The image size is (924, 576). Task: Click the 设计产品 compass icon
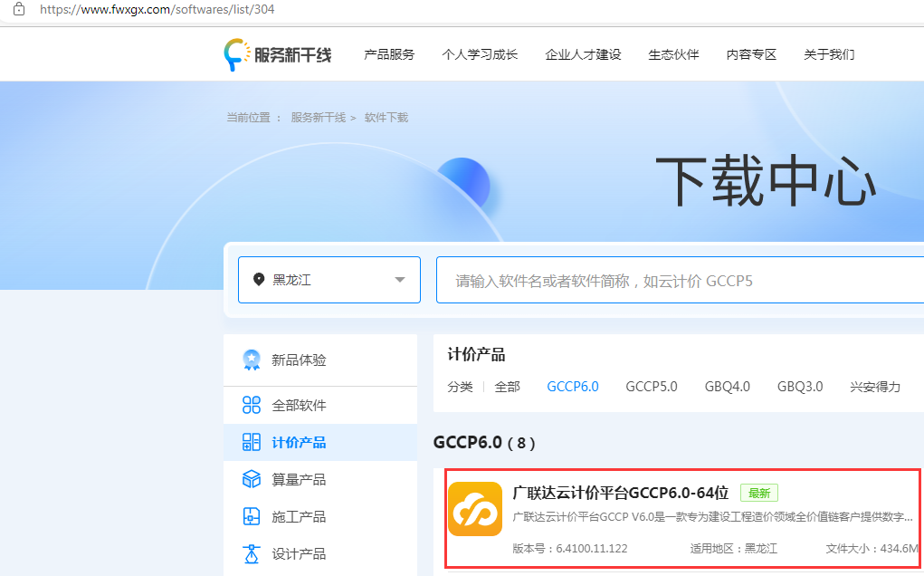tap(252, 553)
